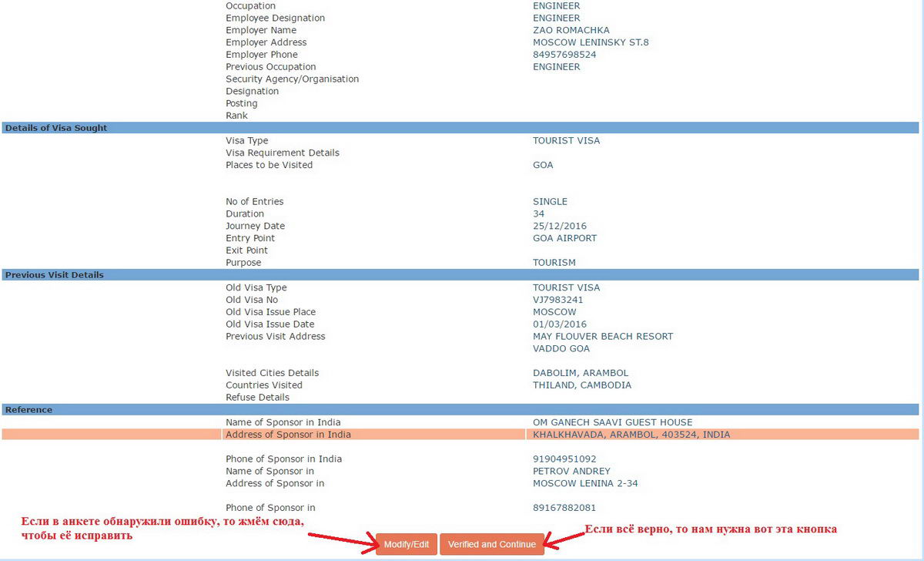The height and width of the screenshot is (561, 924).
Task: Select the Journey Date value 25/12/2016
Action: click(x=560, y=227)
